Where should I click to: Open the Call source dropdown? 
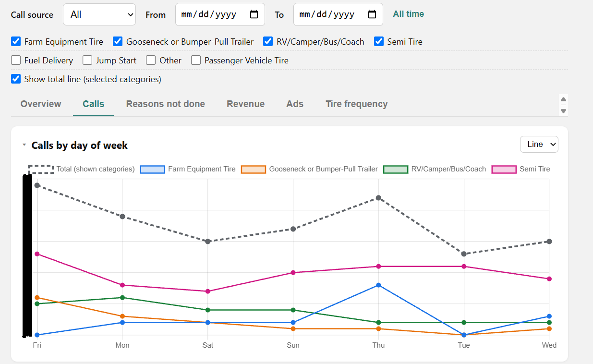tap(99, 14)
